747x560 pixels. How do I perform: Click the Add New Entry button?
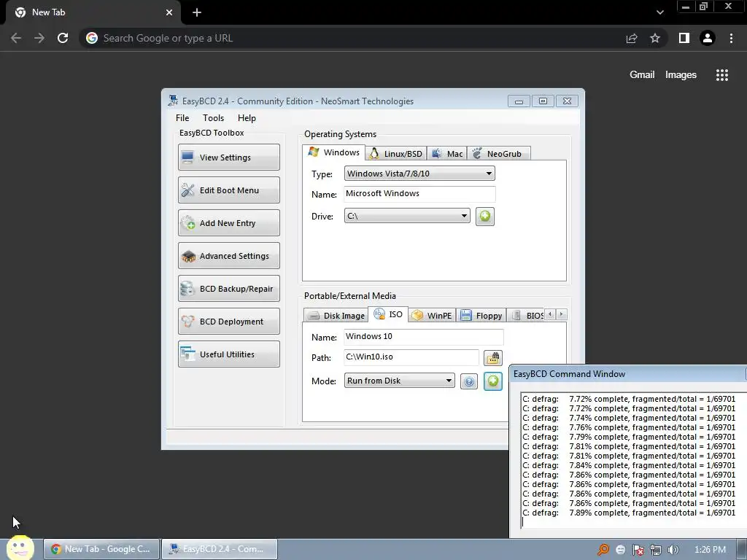pyautogui.click(x=228, y=223)
